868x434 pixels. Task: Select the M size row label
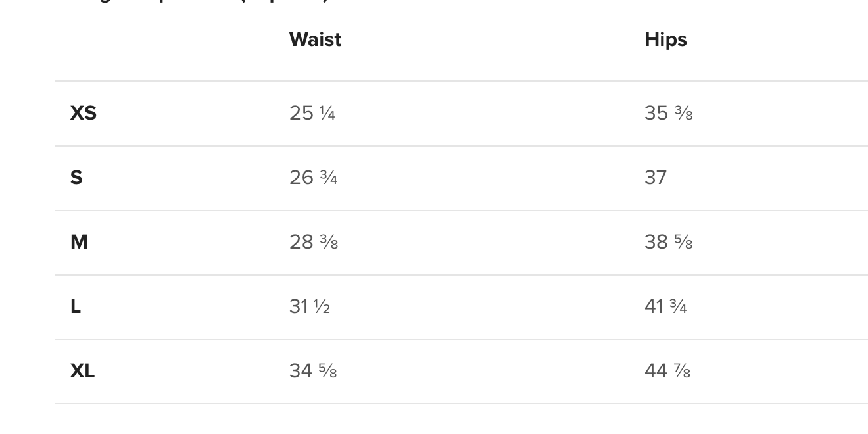[79, 242]
